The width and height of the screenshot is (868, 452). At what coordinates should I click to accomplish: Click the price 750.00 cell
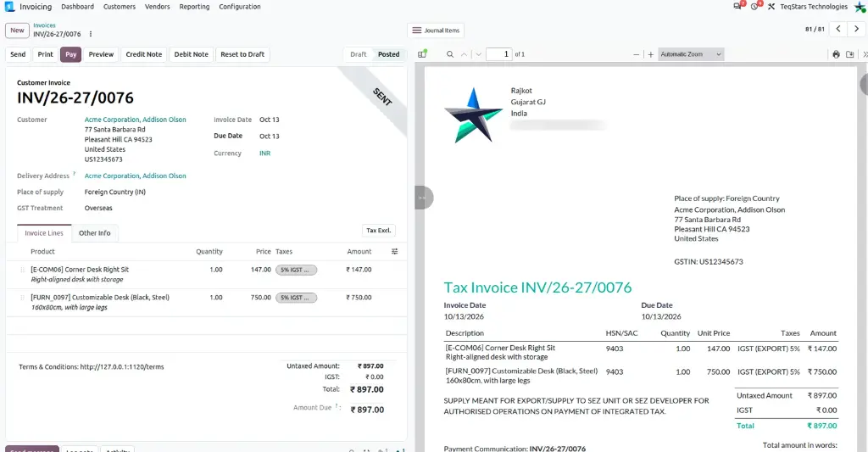261,298
